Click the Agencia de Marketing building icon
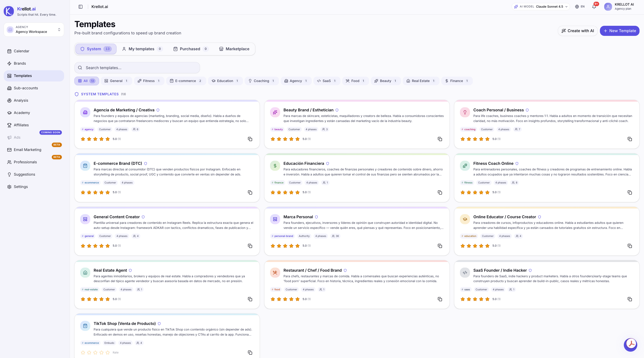644x358 pixels. (x=85, y=112)
